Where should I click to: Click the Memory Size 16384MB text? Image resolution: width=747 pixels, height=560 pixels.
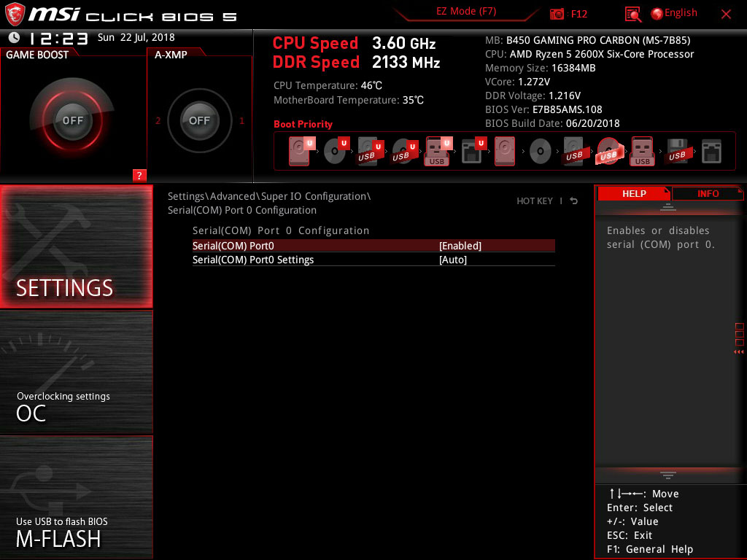[541, 68]
